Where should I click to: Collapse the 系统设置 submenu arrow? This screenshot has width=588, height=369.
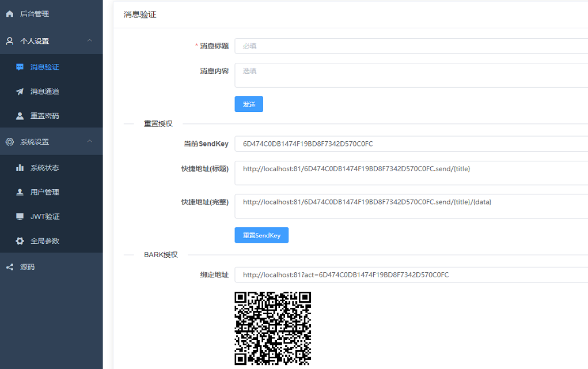tap(89, 142)
